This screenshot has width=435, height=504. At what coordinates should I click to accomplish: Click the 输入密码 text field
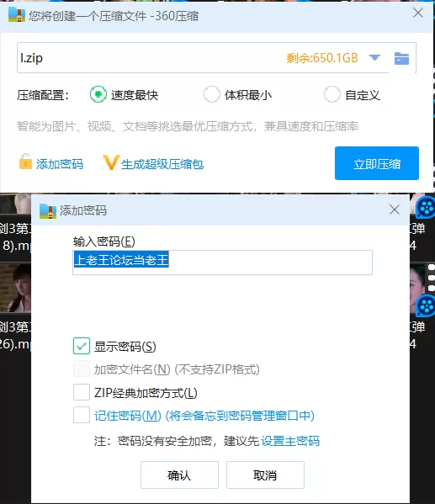point(222,263)
